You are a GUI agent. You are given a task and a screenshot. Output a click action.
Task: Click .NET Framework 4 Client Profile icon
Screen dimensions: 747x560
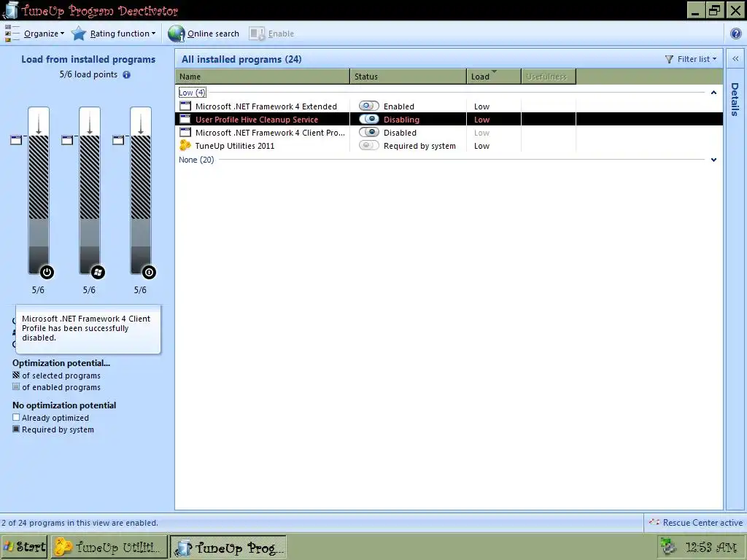[x=185, y=132]
